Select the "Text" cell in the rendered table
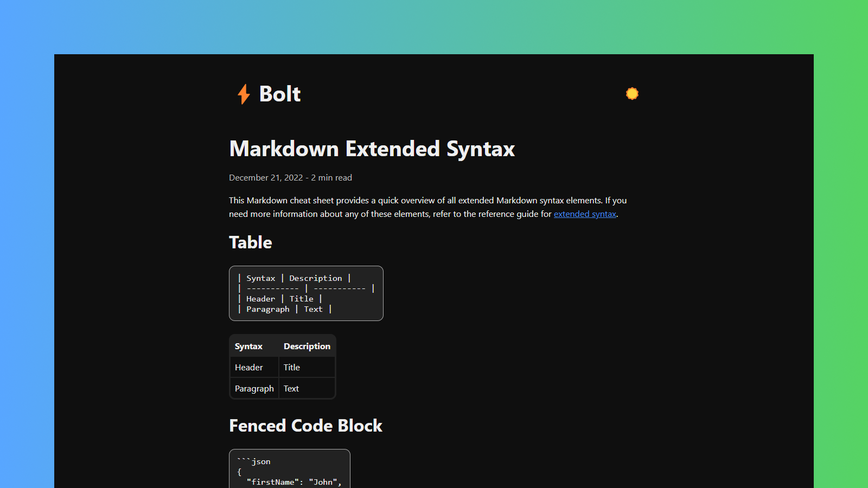The height and width of the screenshot is (488, 868). tap(291, 389)
